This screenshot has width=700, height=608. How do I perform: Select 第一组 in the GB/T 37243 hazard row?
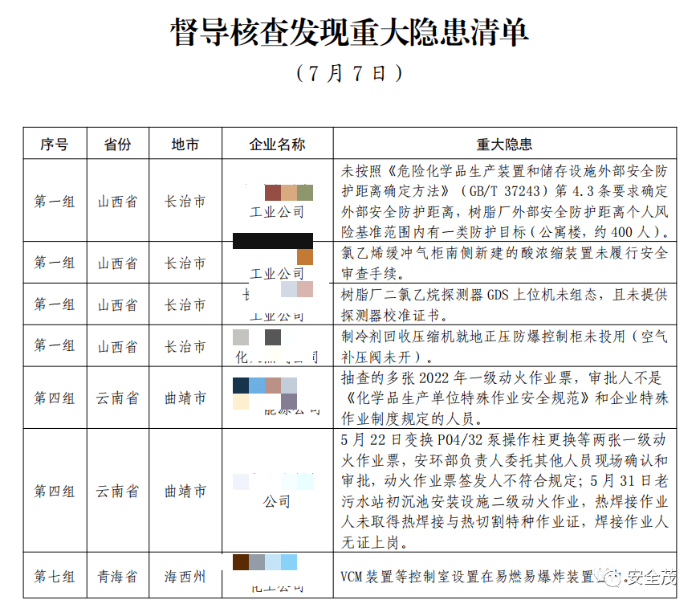click(55, 201)
